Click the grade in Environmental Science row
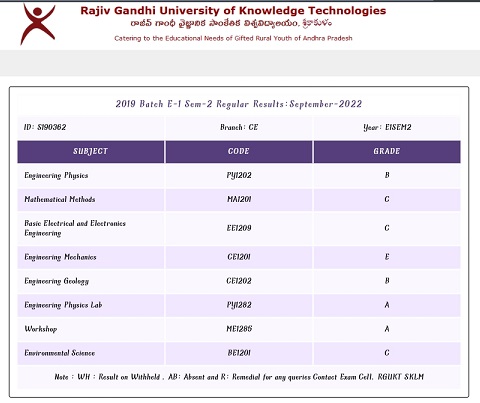Image resolution: width=480 pixels, height=403 pixels. click(387, 353)
